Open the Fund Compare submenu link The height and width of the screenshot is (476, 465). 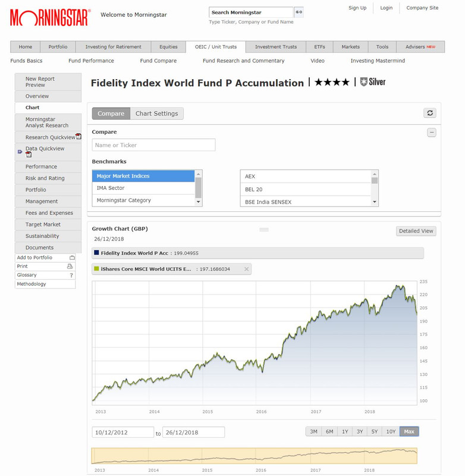pyautogui.click(x=158, y=61)
